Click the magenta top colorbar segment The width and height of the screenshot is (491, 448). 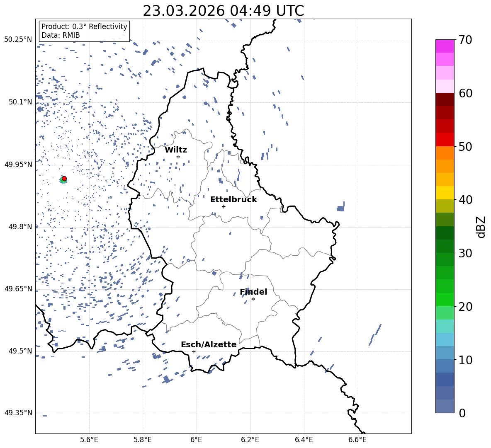445,46
